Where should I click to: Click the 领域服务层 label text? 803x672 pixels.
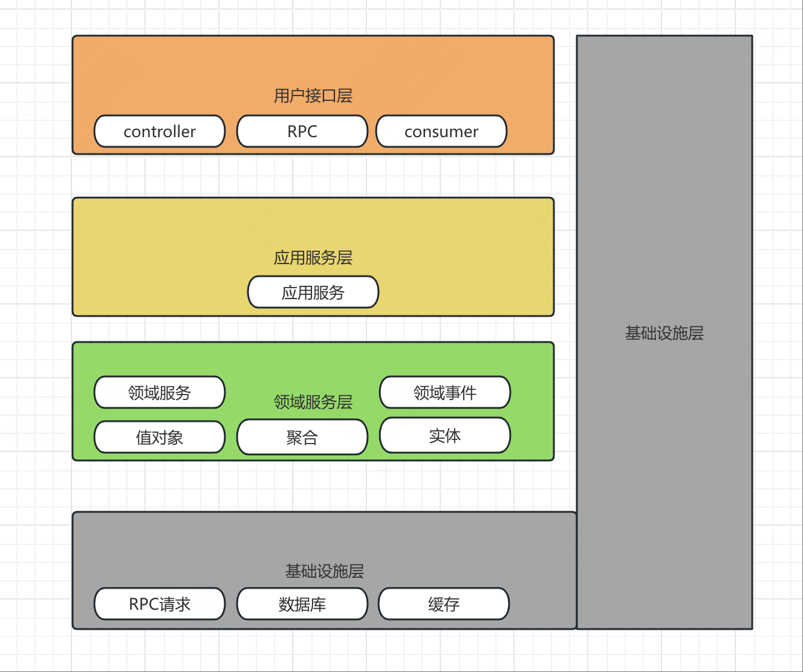click(x=313, y=402)
